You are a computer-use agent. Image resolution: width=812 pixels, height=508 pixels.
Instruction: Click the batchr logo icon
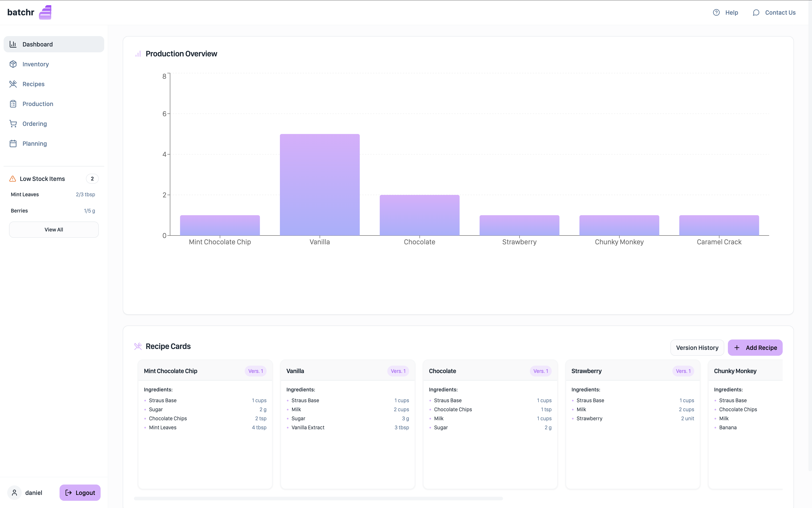[45, 12]
